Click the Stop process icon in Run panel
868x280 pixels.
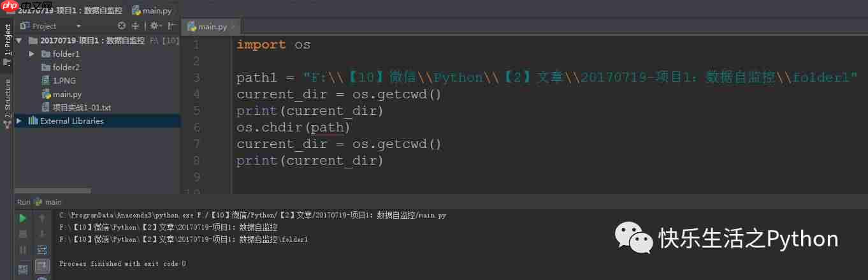[23, 234]
